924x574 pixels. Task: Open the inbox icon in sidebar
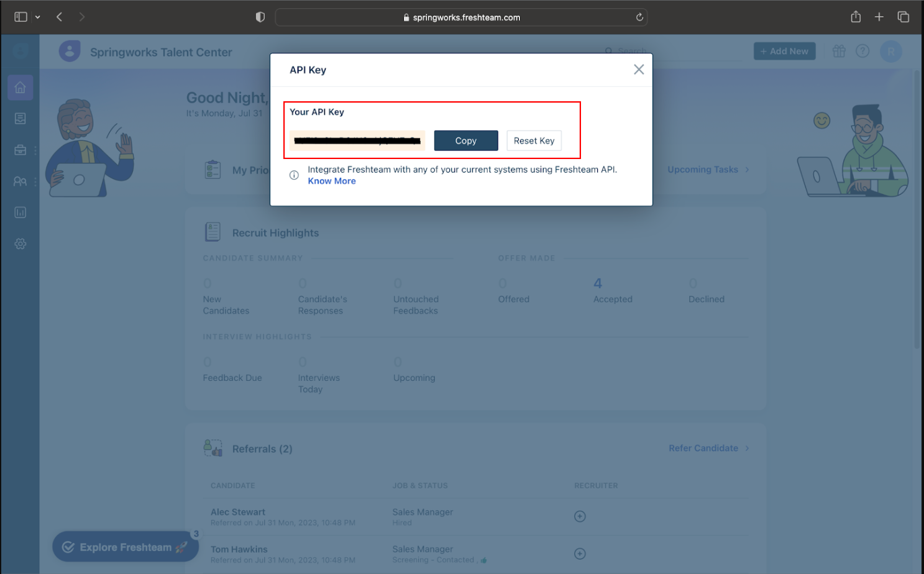(21, 119)
